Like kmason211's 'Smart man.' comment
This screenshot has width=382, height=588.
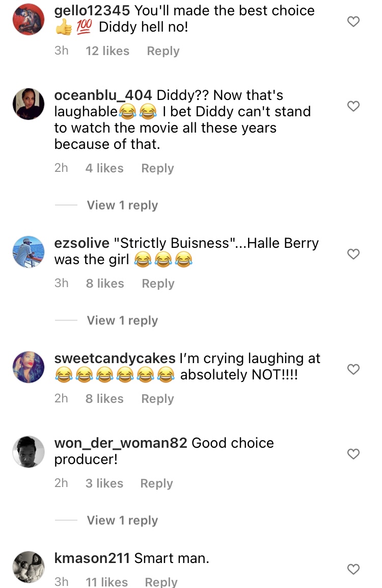click(353, 569)
